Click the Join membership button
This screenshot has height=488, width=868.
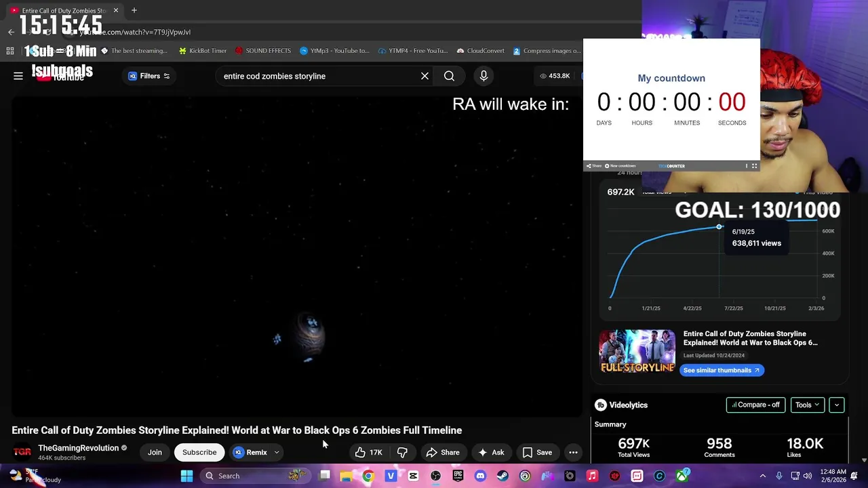pos(155,452)
